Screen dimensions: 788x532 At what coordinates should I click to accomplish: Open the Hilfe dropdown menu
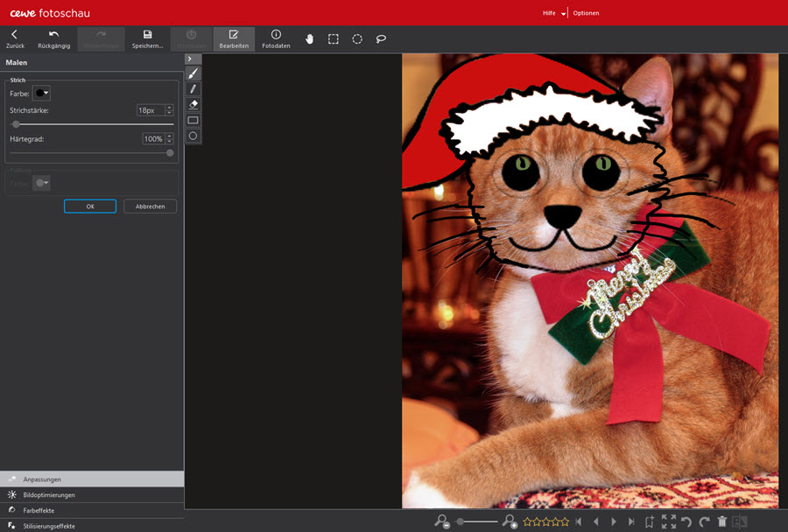pyautogui.click(x=553, y=13)
